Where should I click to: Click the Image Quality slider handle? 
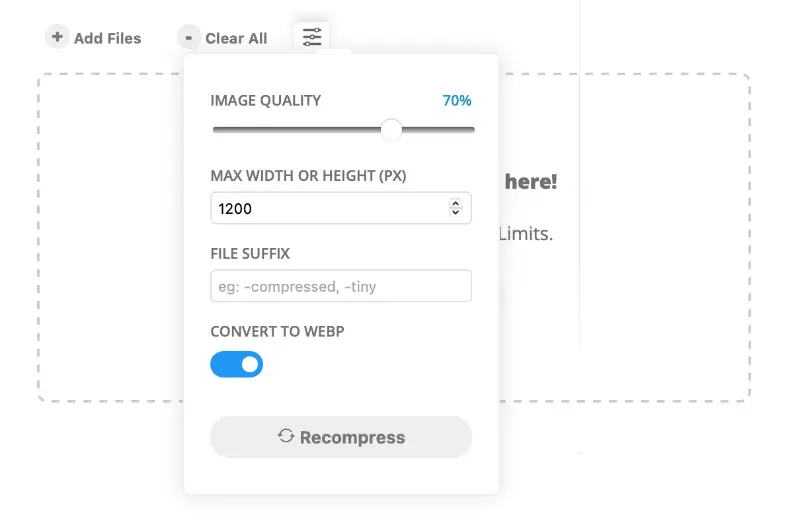pos(391,129)
